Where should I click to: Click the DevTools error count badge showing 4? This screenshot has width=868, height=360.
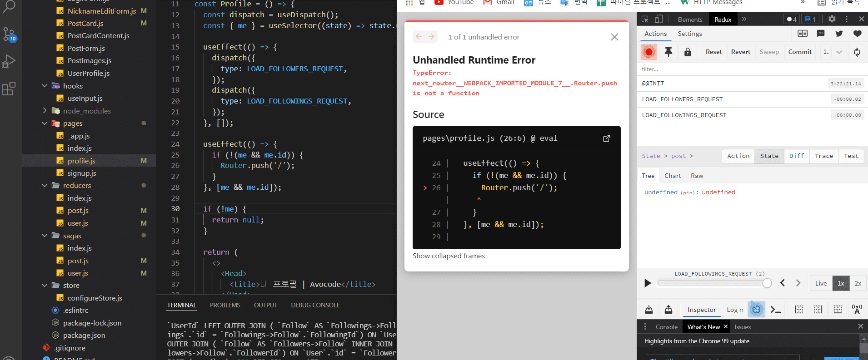pos(792,19)
